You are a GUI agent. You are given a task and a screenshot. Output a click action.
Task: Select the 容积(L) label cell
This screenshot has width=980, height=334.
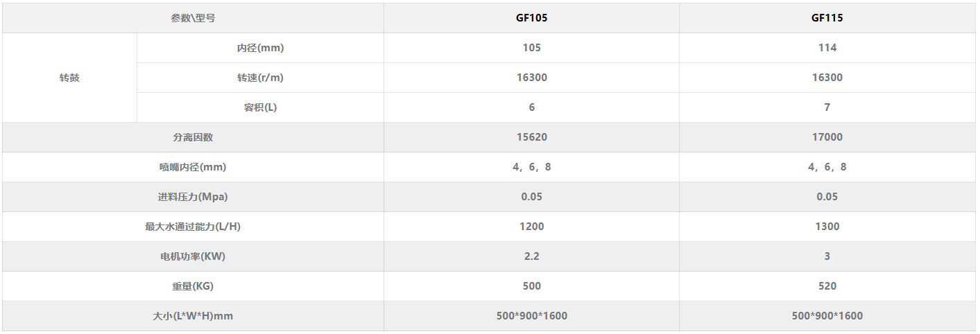click(260, 107)
